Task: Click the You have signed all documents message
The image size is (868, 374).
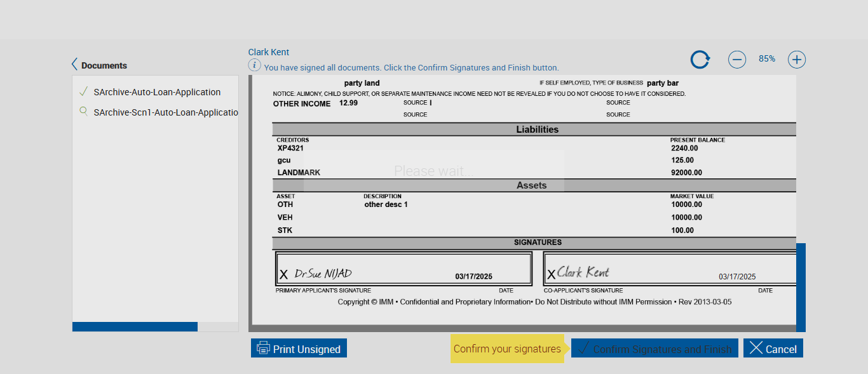Action: tap(411, 67)
